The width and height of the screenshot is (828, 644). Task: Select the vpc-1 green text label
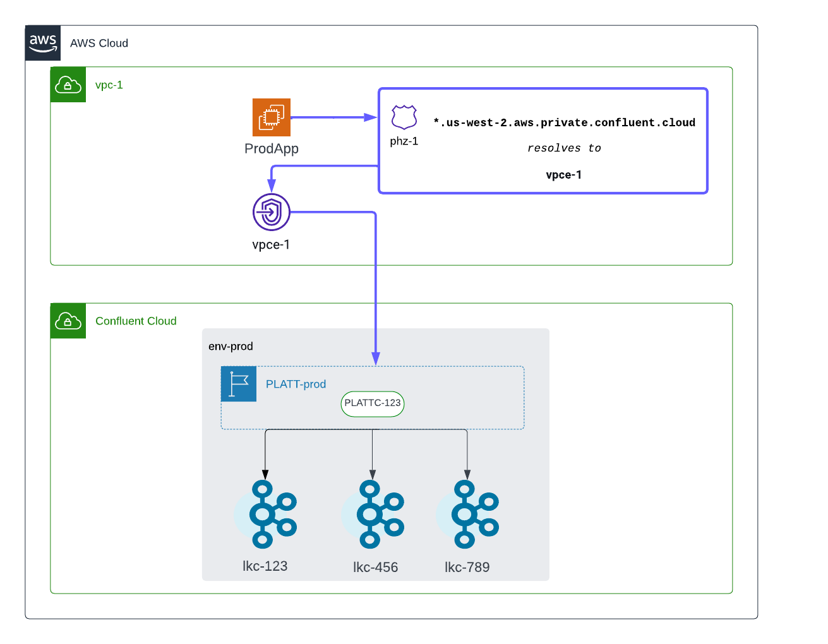coord(109,85)
